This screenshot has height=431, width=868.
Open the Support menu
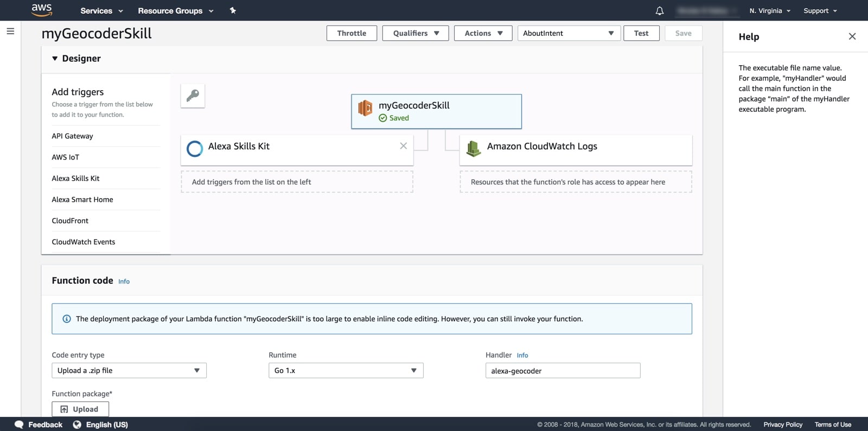point(820,11)
